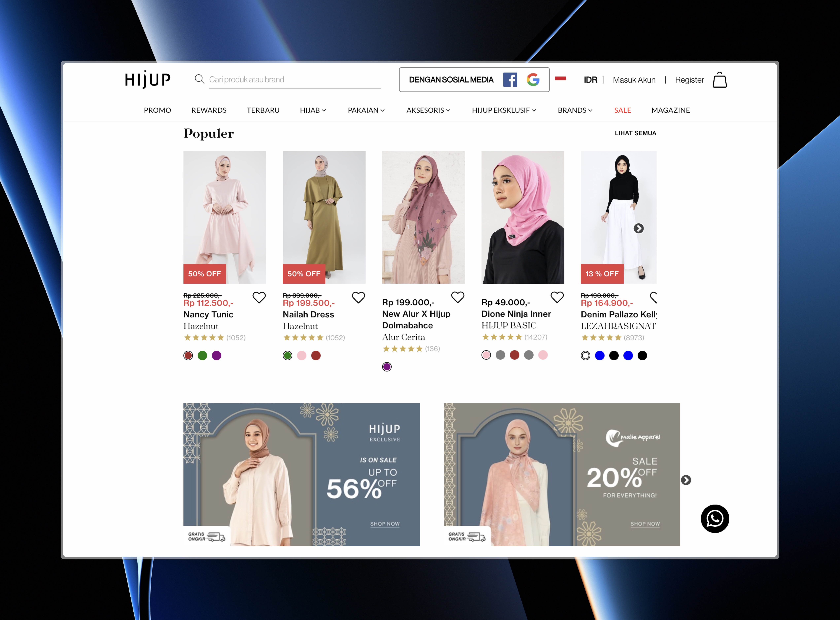Open the TERBARU menu item
Viewport: 840px width, 620px height.
pos(263,110)
